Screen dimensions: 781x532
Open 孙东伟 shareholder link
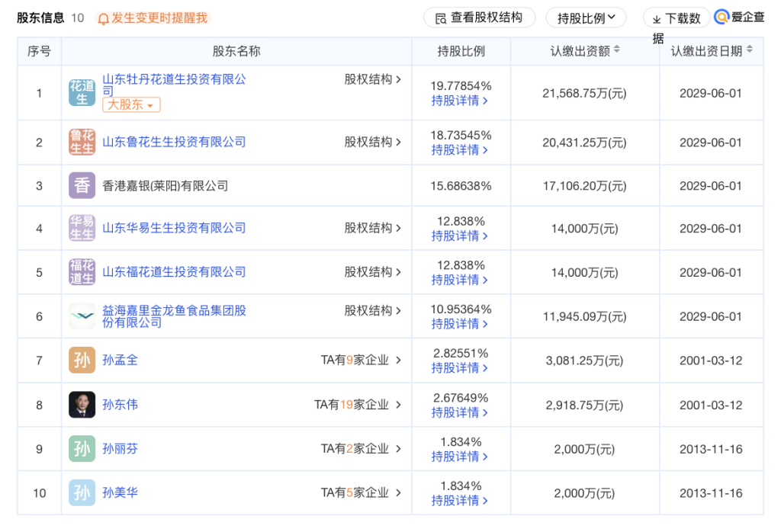(x=120, y=405)
